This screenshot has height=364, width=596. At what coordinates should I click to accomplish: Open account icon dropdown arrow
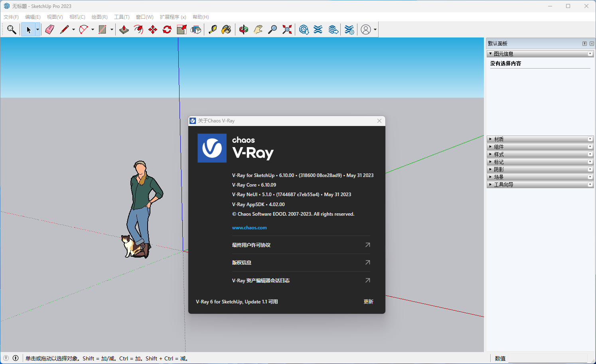375,30
